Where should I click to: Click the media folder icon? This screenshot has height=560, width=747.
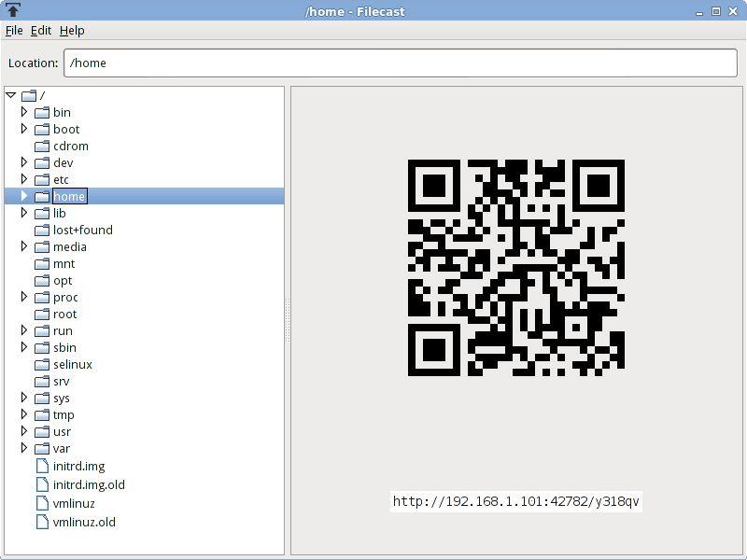[x=42, y=246]
